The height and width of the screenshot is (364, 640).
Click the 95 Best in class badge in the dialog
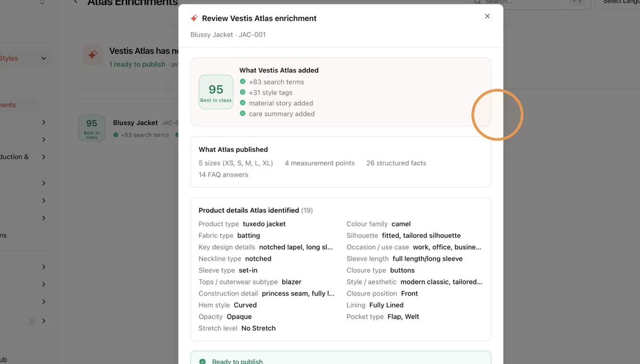click(x=216, y=92)
